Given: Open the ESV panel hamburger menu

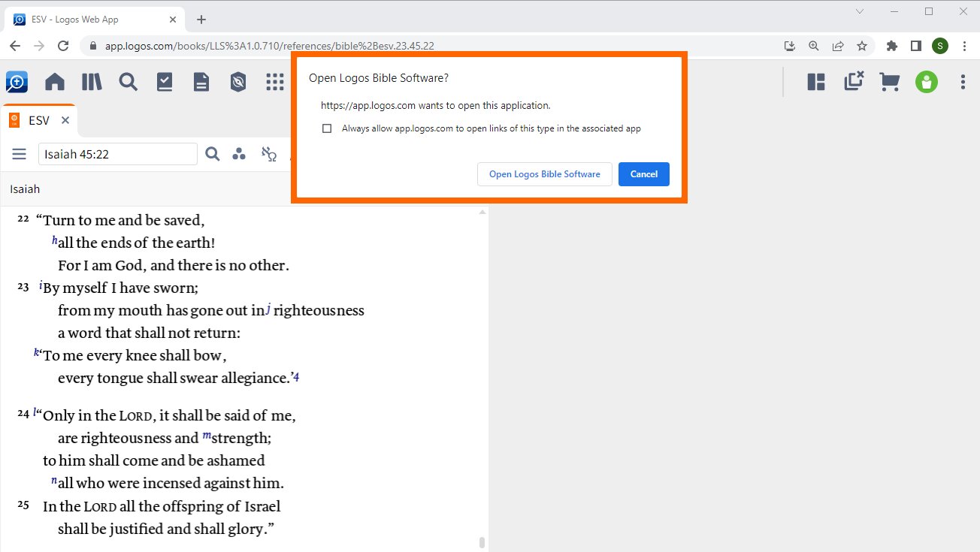Looking at the screenshot, I should (20, 154).
